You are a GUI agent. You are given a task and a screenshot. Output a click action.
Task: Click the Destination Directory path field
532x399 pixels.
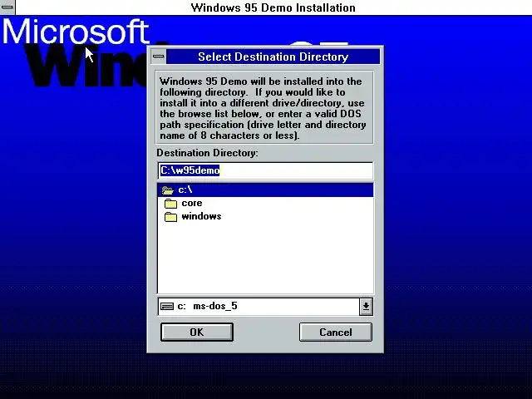coord(265,170)
